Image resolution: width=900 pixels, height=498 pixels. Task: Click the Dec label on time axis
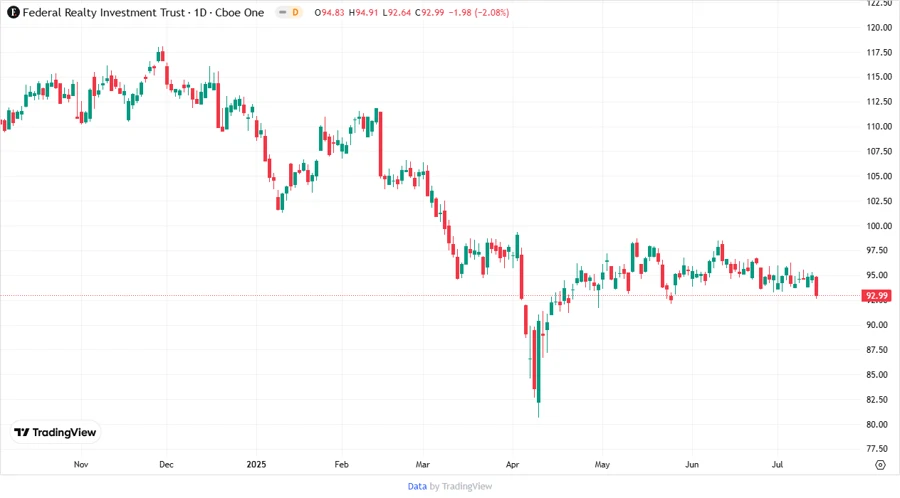pos(166,464)
